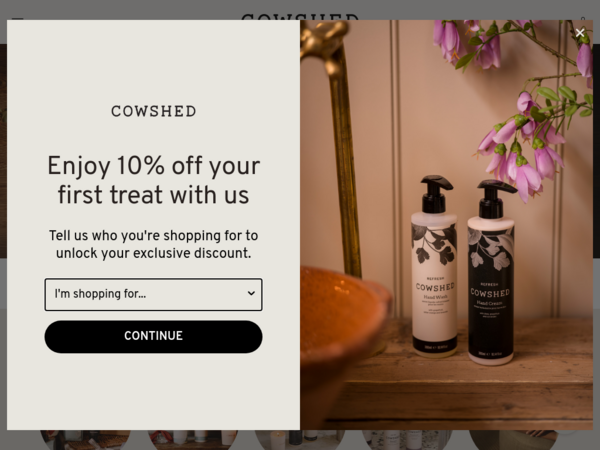The height and width of the screenshot is (450, 600).
Task: Click the "Enjoy 10% off" headline text
Action: (153, 180)
